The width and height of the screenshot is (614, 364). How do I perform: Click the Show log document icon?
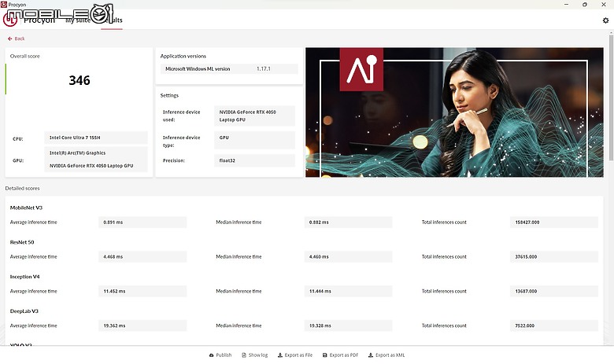pos(244,355)
